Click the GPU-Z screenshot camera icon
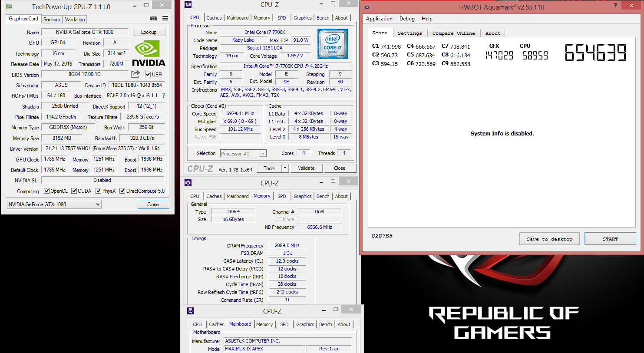Screen dimensions: 644x353 153,18
